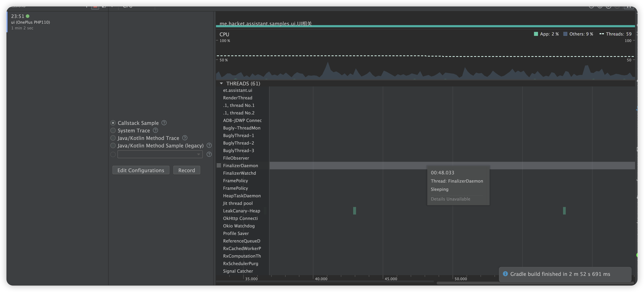Image resolution: width=644 pixels, height=292 pixels.
Task: Select the System Trace radio option
Action: coord(113,130)
